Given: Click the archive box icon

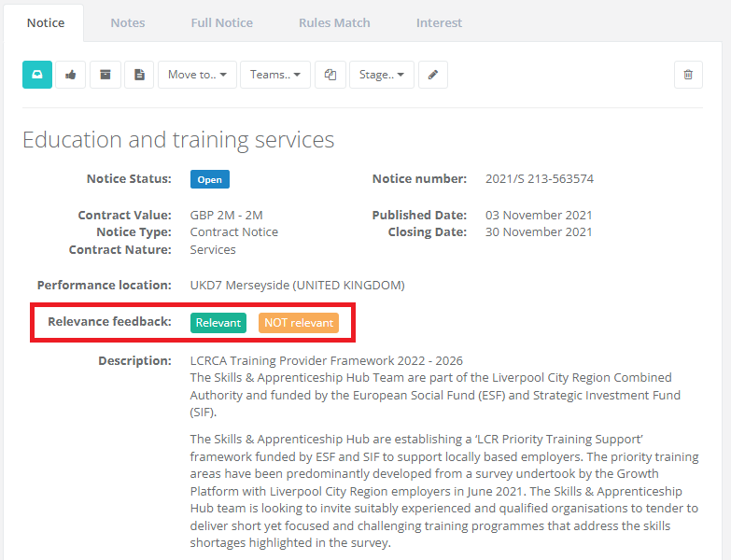Looking at the screenshot, I should (x=105, y=75).
